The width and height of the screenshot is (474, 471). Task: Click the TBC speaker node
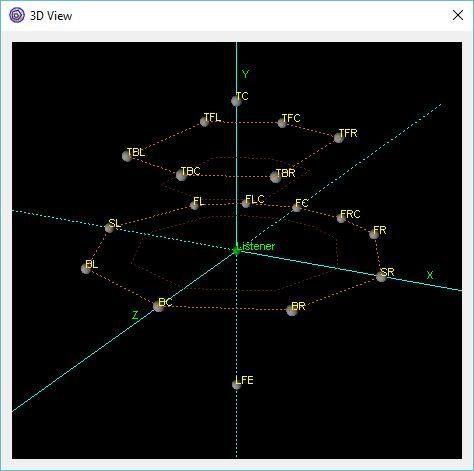[181, 175]
